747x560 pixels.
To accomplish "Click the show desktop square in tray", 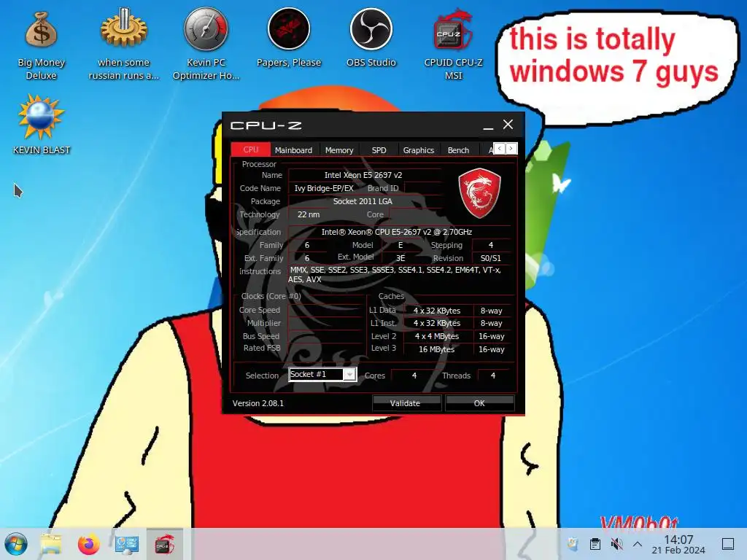I will (728, 544).
